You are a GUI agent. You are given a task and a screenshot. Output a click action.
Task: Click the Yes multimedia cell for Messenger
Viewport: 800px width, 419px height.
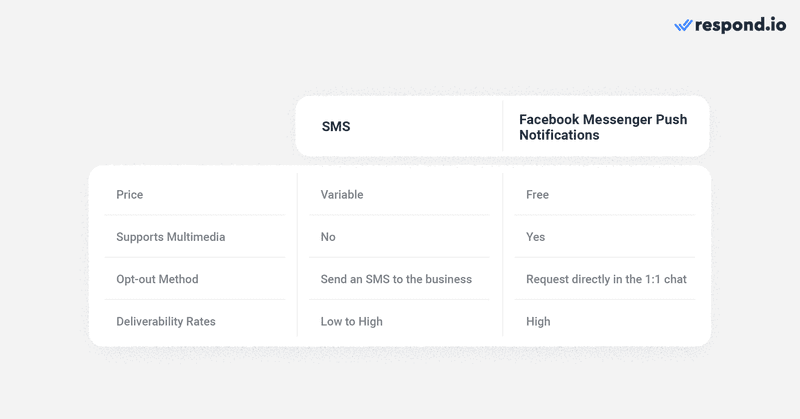[x=535, y=237]
